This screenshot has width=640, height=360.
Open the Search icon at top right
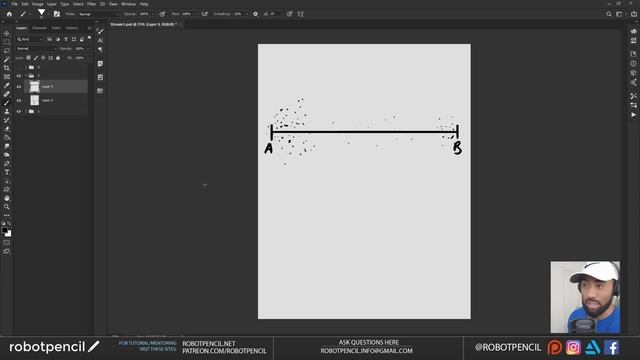point(609,14)
